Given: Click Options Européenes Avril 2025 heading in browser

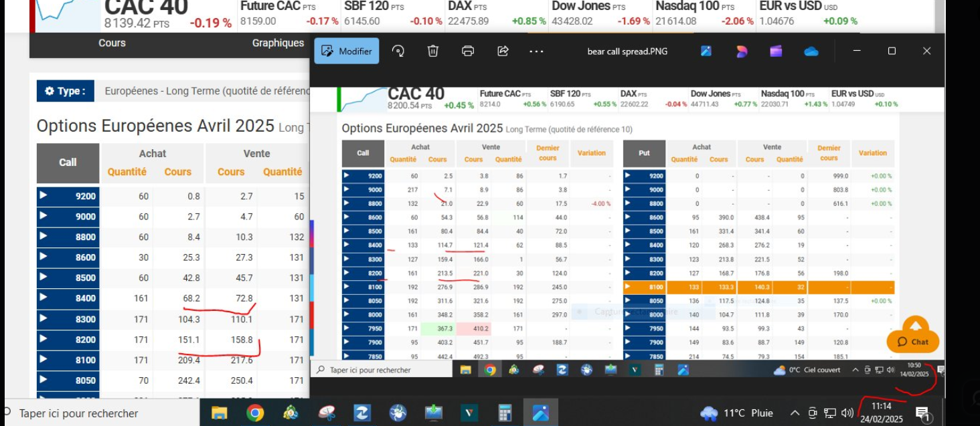Looking at the screenshot, I should 155,126.
